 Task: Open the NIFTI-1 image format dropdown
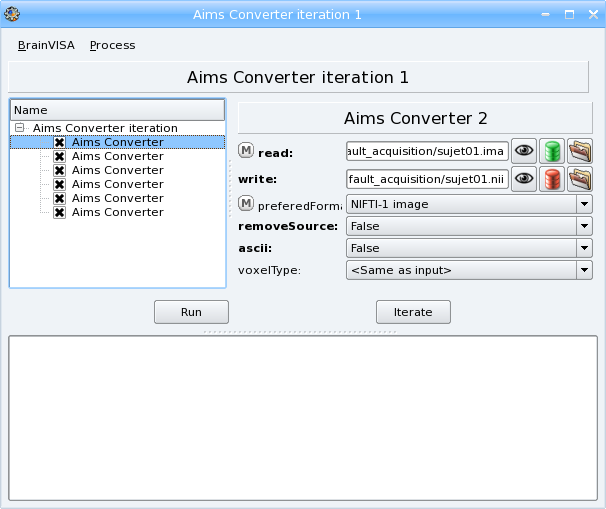tap(469, 204)
